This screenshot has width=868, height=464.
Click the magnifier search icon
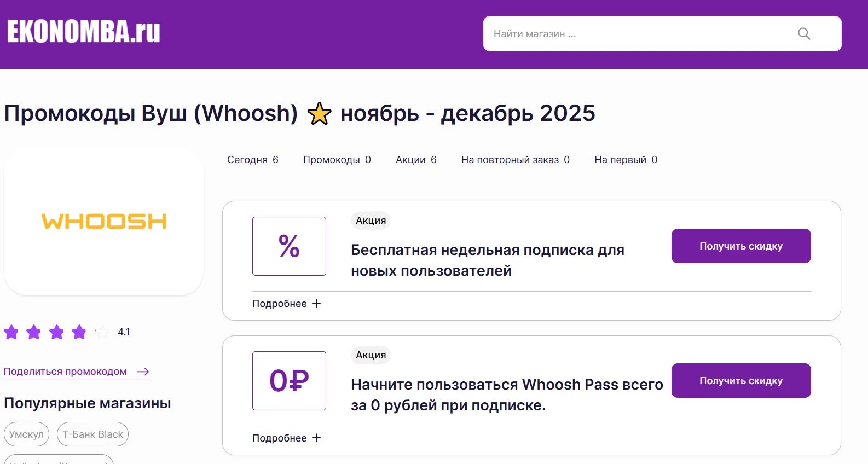click(803, 34)
